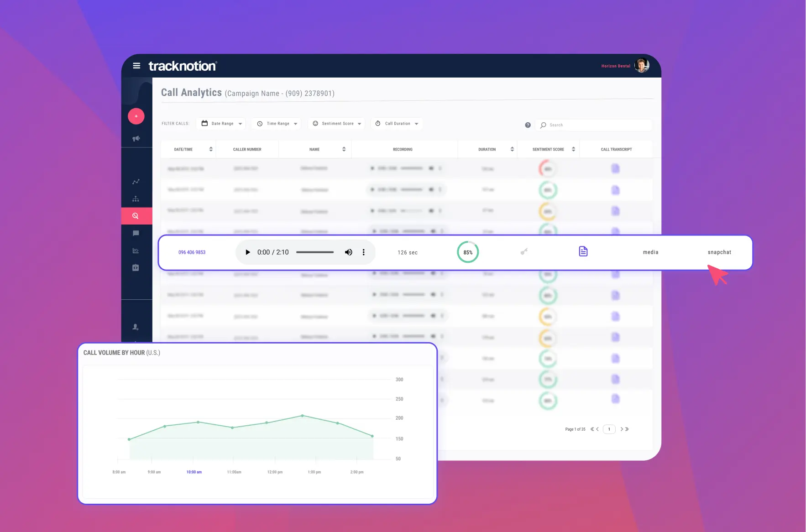Open the area chart reports sidebar icon
806x532 pixels.
(136, 250)
